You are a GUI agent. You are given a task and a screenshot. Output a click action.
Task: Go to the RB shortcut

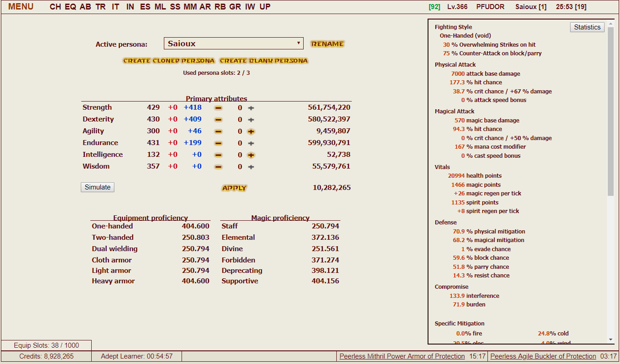(x=220, y=7)
